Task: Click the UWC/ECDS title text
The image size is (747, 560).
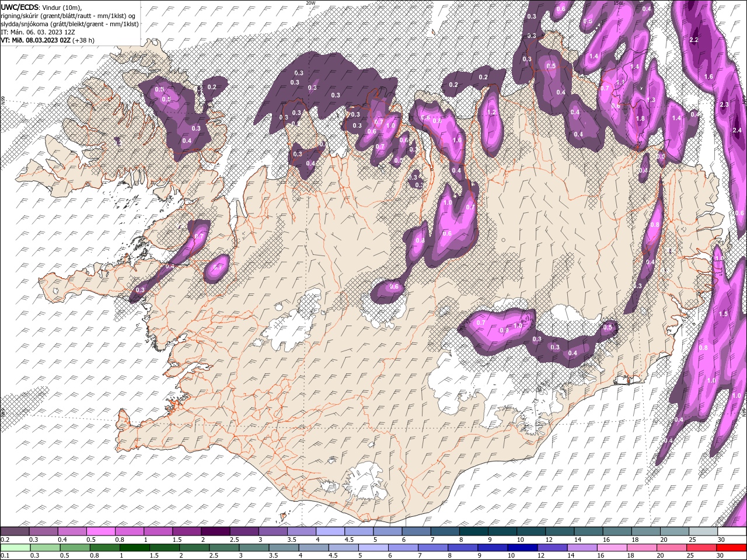Action: tap(20, 7)
